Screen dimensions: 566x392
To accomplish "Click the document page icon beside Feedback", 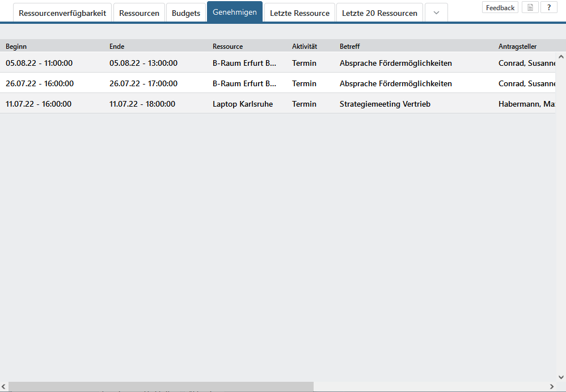I will pyautogui.click(x=530, y=7).
